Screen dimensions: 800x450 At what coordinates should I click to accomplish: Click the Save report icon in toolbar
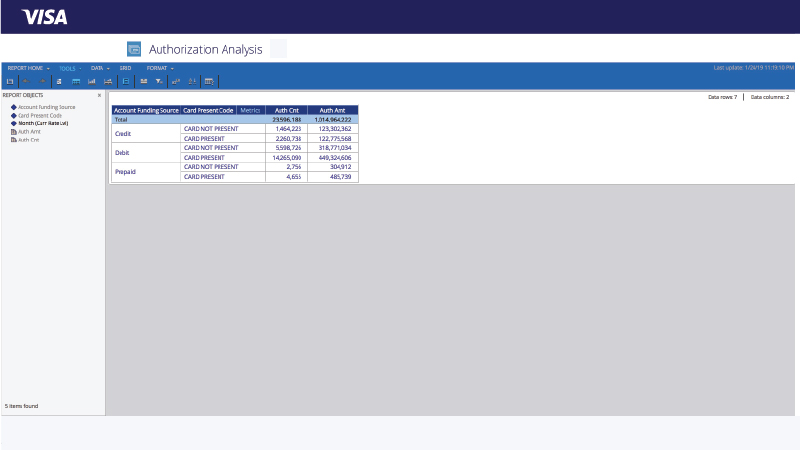tap(10, 81)
